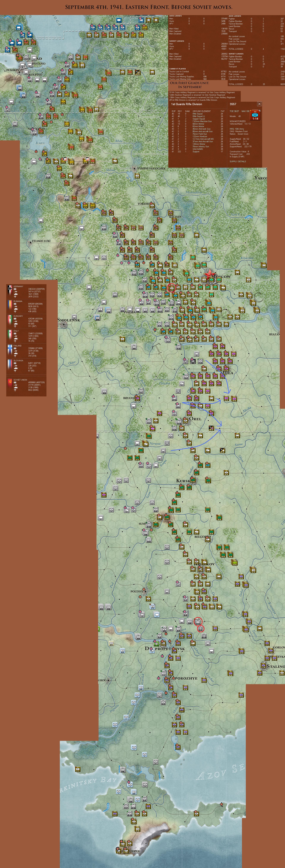Click the Smolensk city icon on the map
The image size is (285, 868).
coord(63,325)
